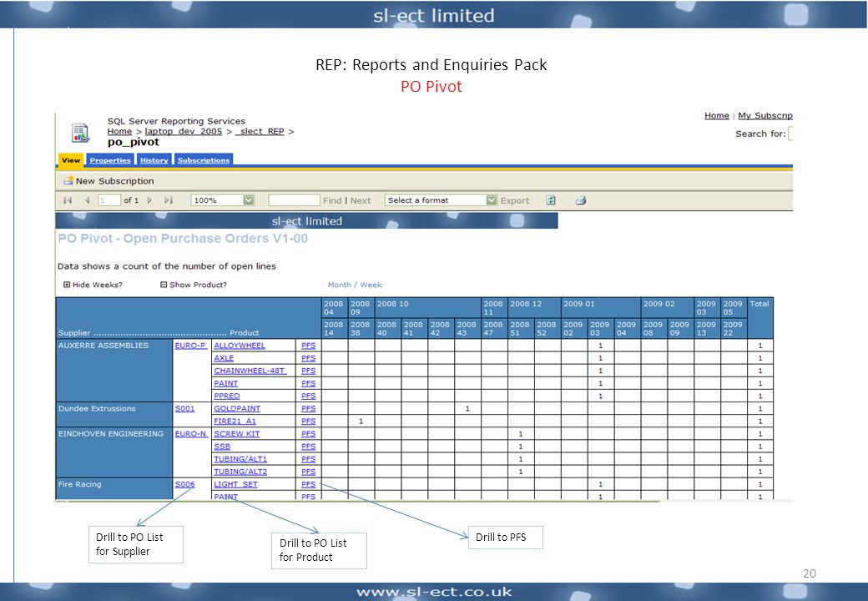Open the Select a format dropdown

[492, 200]
